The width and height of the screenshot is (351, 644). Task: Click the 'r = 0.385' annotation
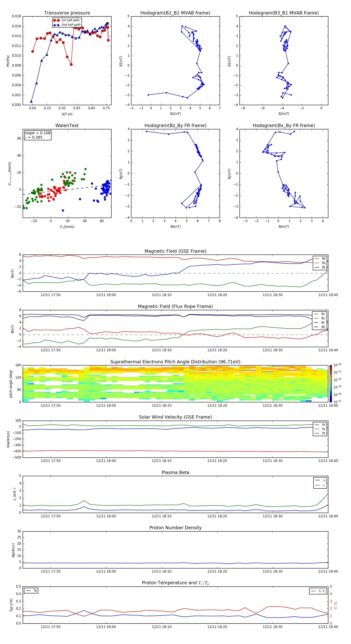point(34,137)
